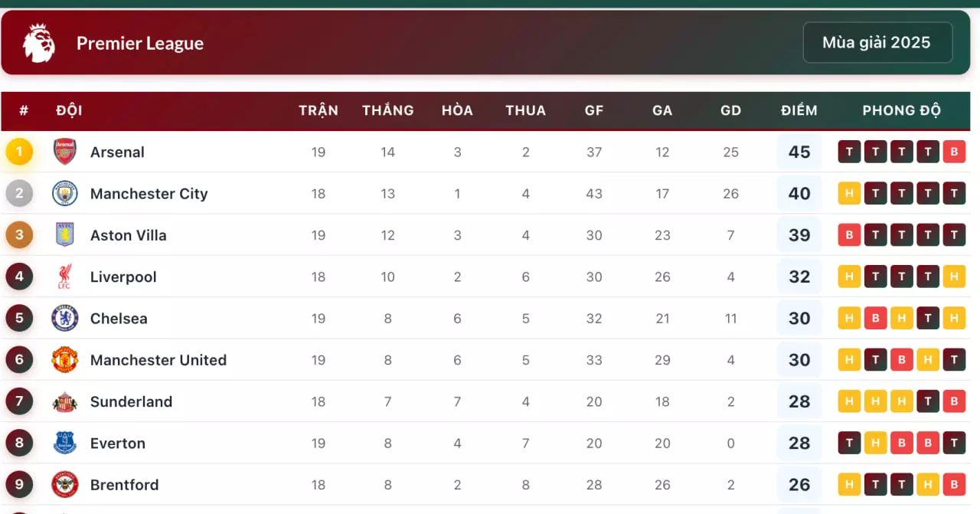980x514 pixels.
Task: Click Brentford's 26 points cell
Action: tap(799, 485)
